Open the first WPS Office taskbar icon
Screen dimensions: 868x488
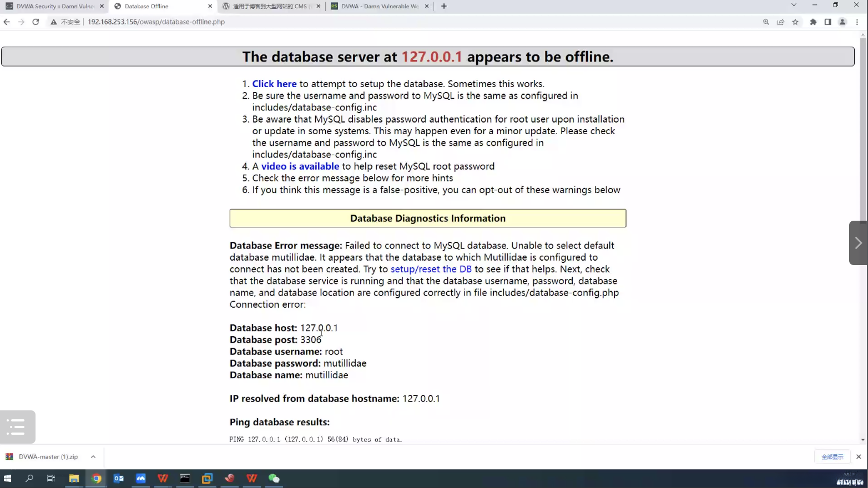(163, 478)
